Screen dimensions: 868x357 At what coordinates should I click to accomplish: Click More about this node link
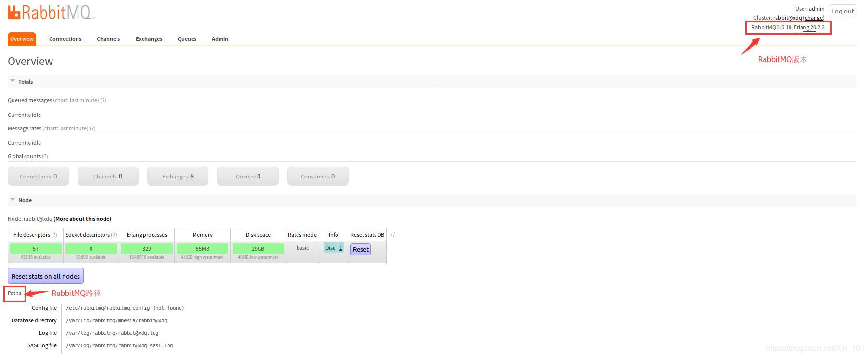point(82,219)
